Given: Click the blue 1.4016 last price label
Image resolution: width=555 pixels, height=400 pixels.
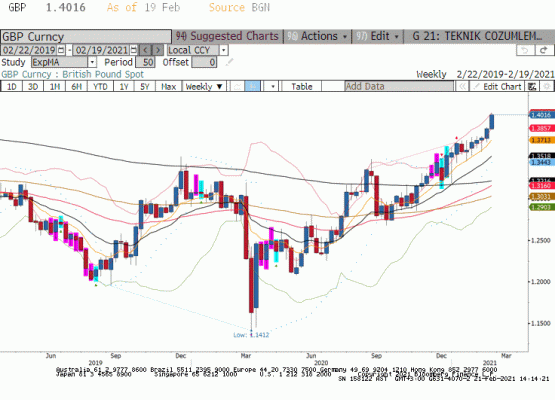Looking at the screenshot, I should click(x=542, y=115).
